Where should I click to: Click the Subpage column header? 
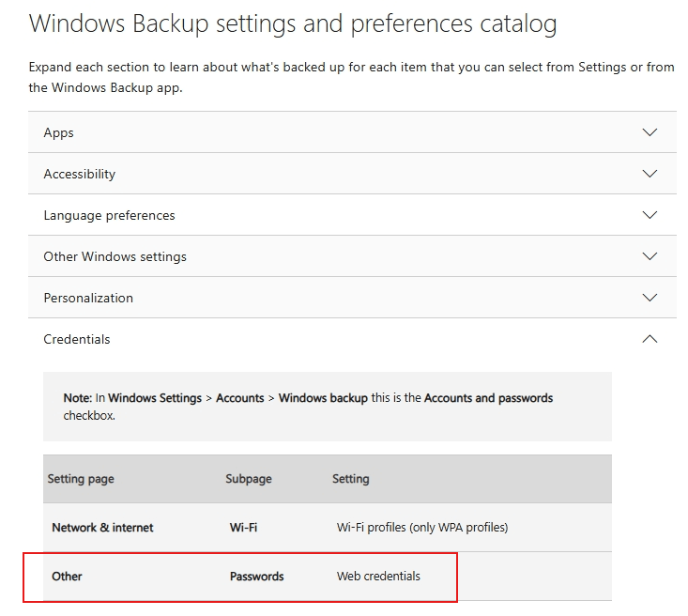point(249,479)
